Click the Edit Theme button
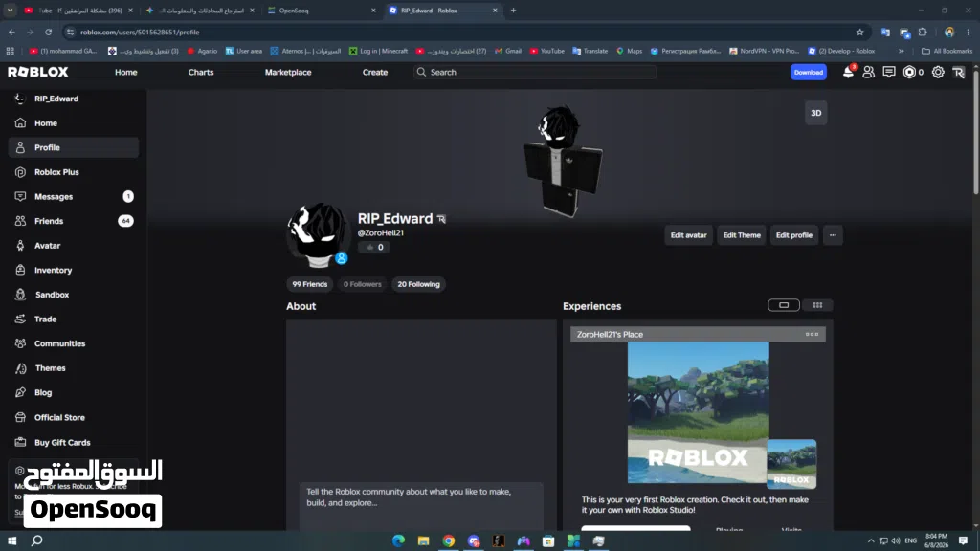The image size is (980, 551). click(742, 235)
